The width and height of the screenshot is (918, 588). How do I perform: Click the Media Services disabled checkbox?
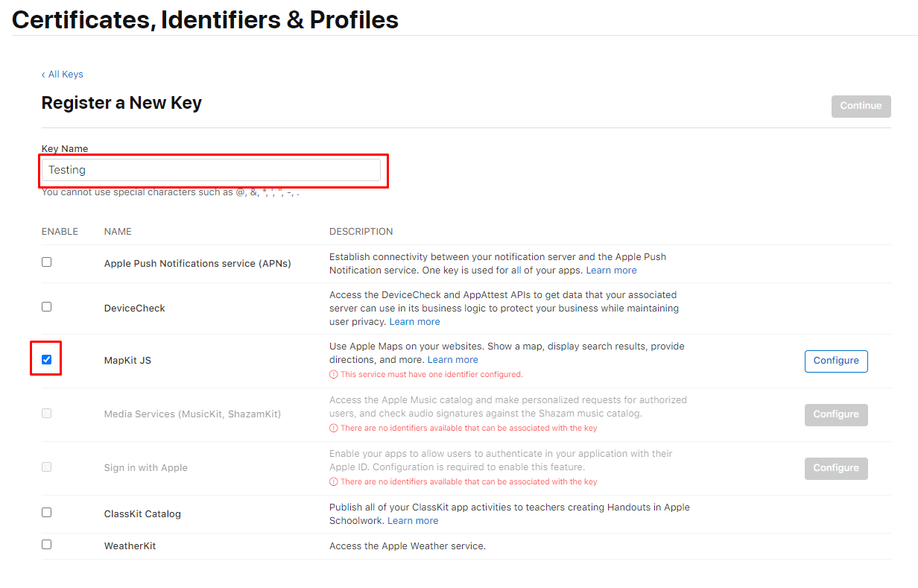tap(47, 413)
